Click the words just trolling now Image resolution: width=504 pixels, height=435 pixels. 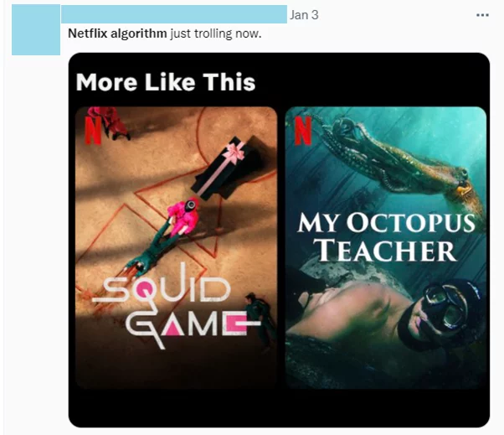(x=216, y=34)
